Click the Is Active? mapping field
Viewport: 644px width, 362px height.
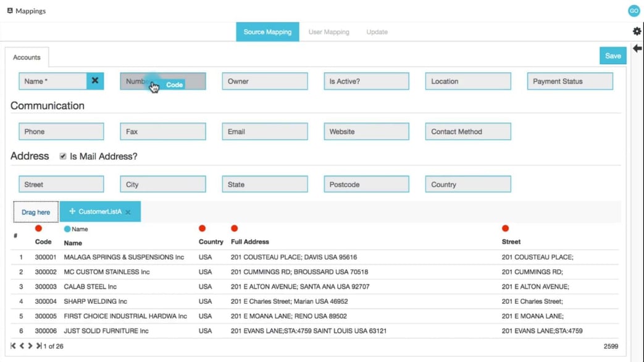366,81
